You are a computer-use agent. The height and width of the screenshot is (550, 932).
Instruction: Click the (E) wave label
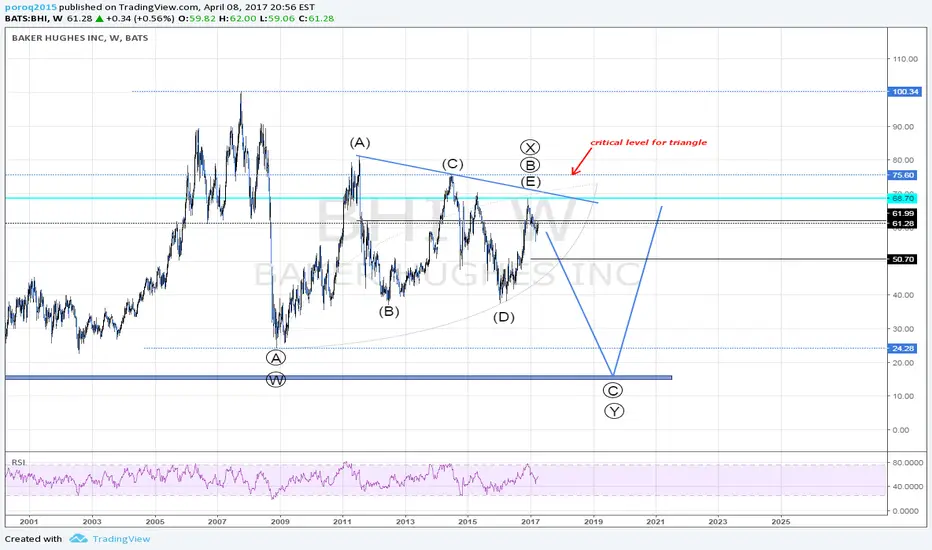click(530, 181)
